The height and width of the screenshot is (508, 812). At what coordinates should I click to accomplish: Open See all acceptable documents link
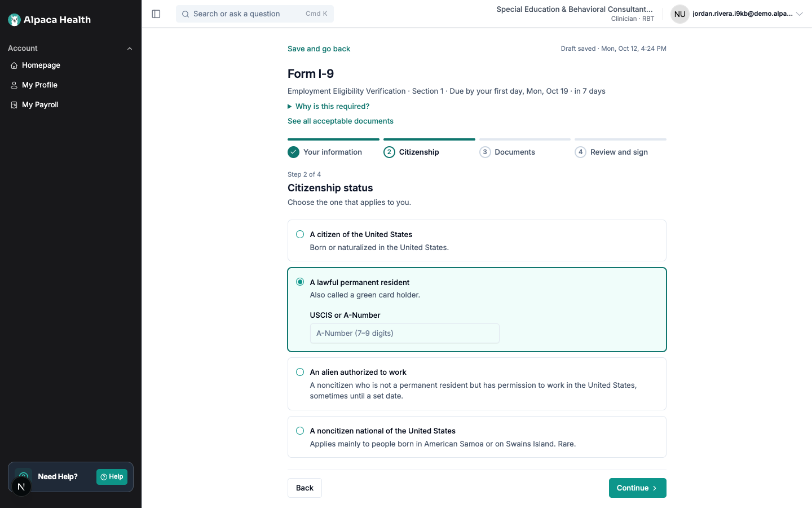pos(341,121)
